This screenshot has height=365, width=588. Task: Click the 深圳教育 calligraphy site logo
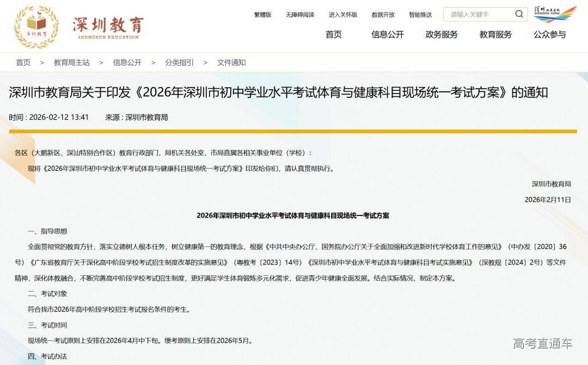point(109,24)
